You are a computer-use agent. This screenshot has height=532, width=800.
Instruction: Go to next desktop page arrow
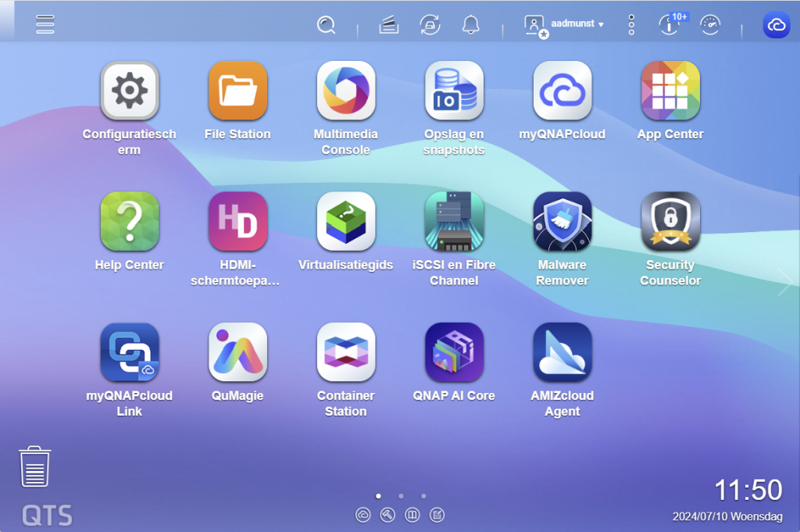[784, 281]
